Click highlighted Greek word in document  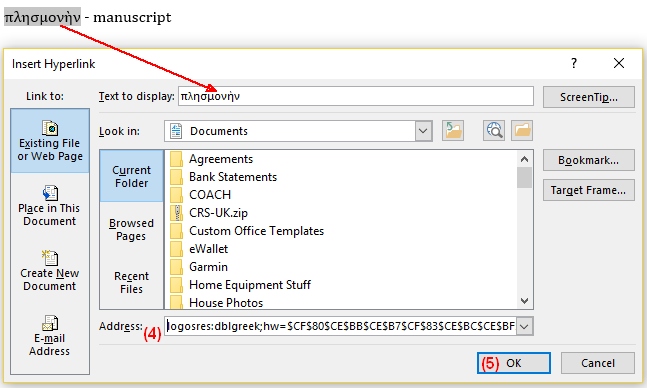(x=42, y=17)
